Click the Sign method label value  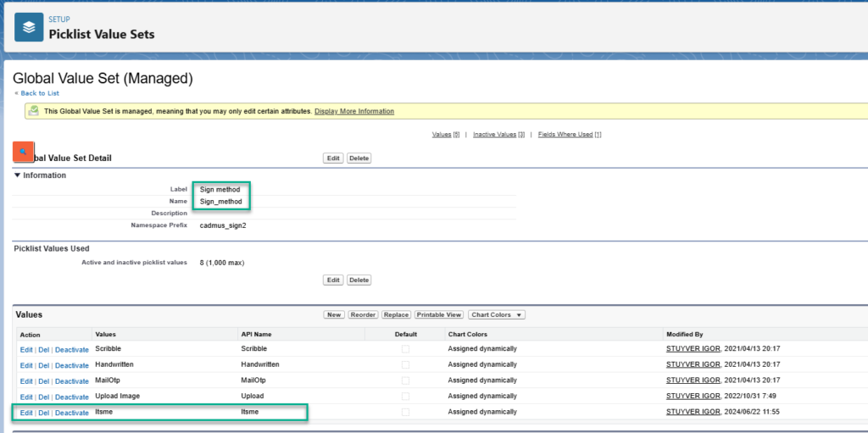[220, 189]
